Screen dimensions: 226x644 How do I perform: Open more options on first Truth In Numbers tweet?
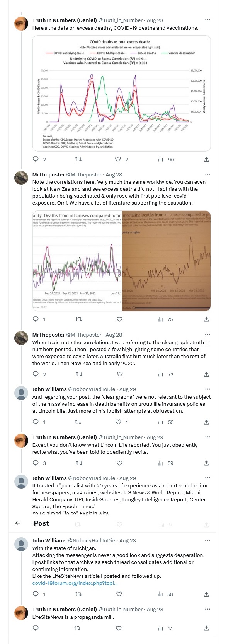click(207, 20)
